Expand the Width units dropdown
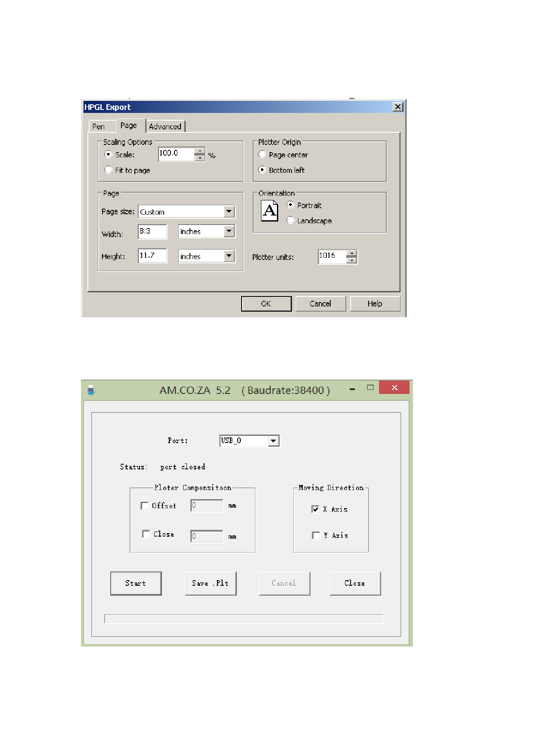The image size is (534, 756). [229, 231]
